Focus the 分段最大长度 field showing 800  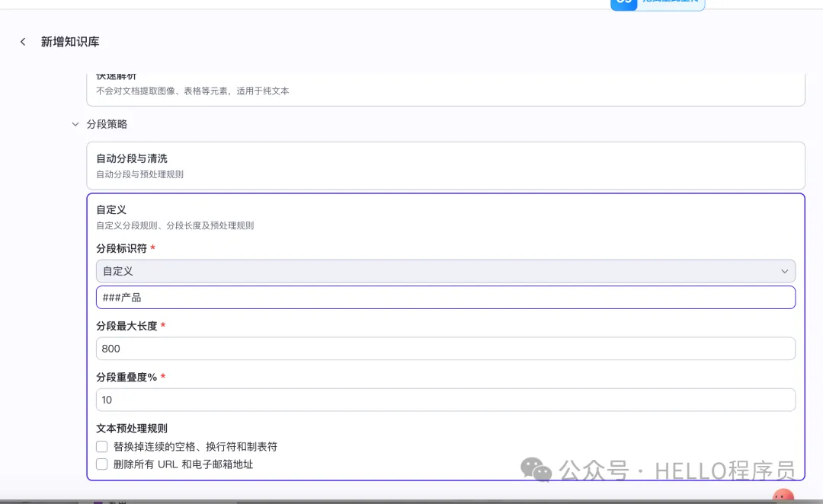[446, 349]
